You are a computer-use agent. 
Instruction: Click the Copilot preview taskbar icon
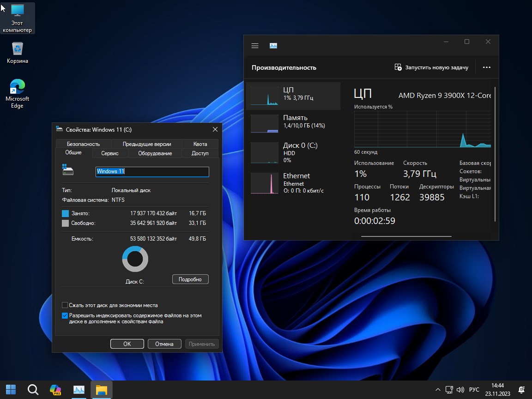(55, 390)
